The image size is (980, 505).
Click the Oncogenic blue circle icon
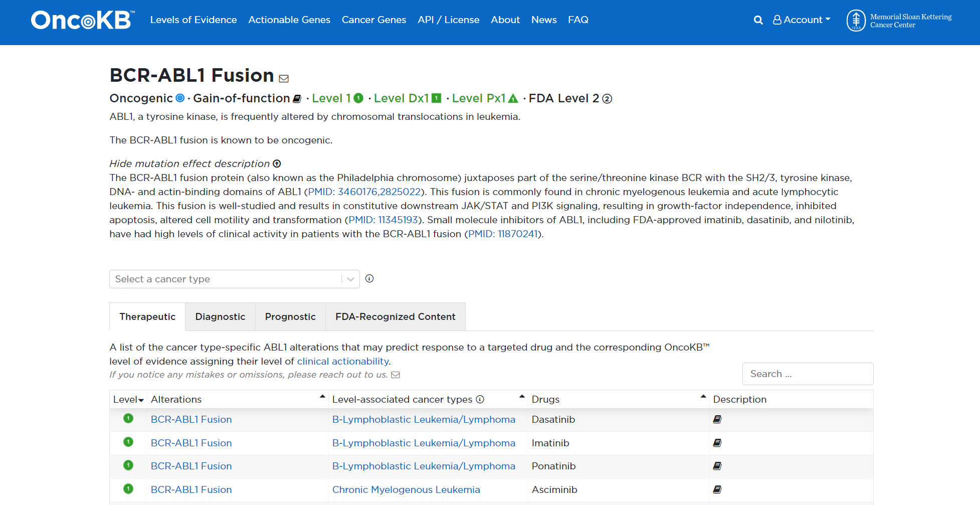point(179,98)
